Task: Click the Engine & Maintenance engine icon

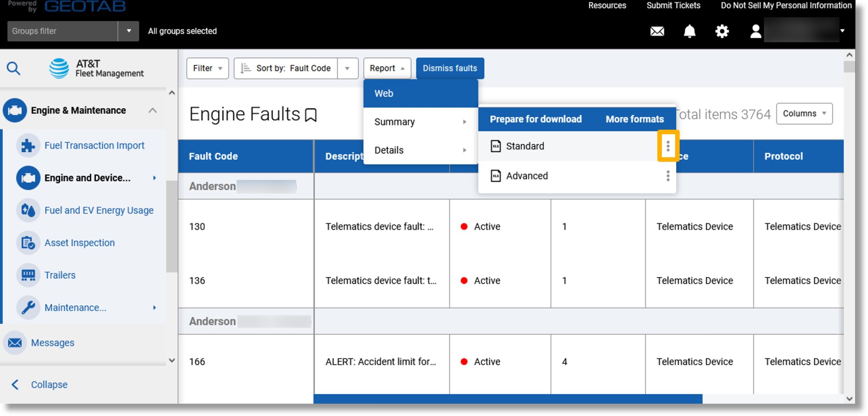Action: 15,110
